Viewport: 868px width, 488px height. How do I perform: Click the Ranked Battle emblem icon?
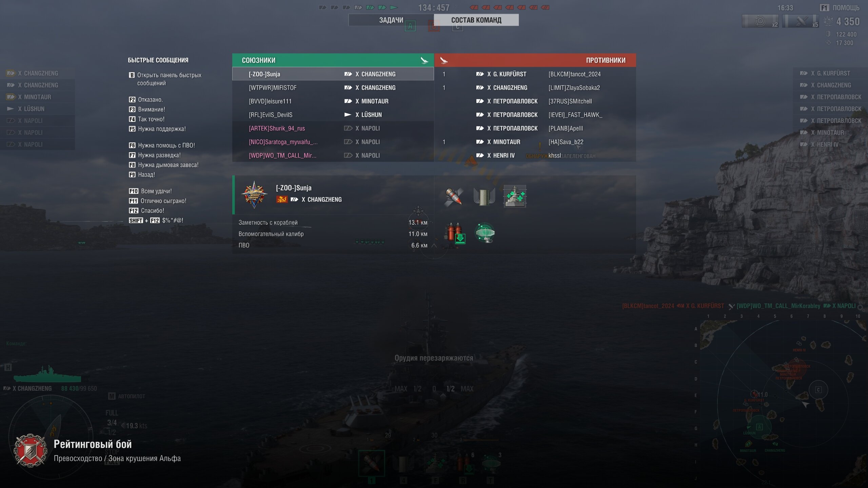31,451
